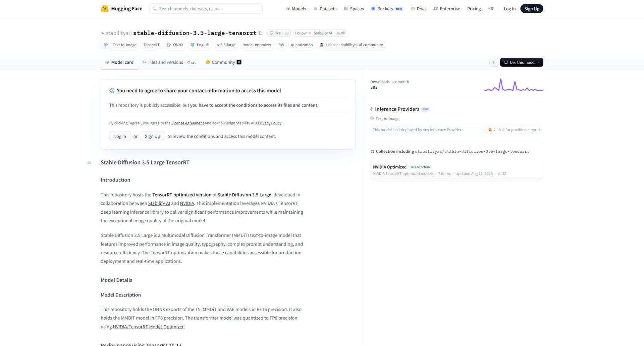The height and width of the screenshot is (346, 644).
Task: Expand the navbar extra menu icon
Action: click(x=491, y=9)
